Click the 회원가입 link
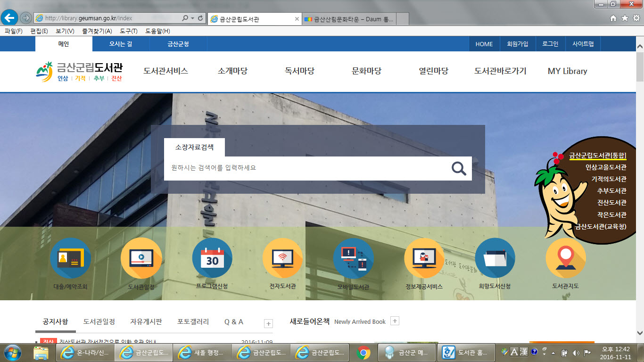The height and width of the screenshot is (362, 644). tap(517, 44)
